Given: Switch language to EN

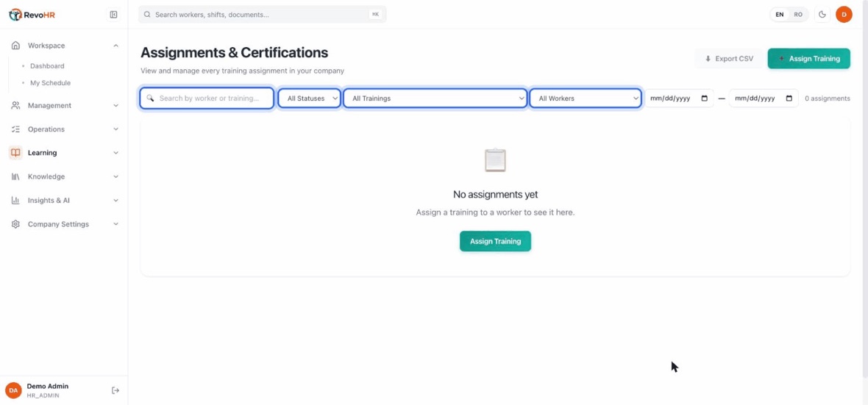Looking at the screenshot, I should 780,15.
